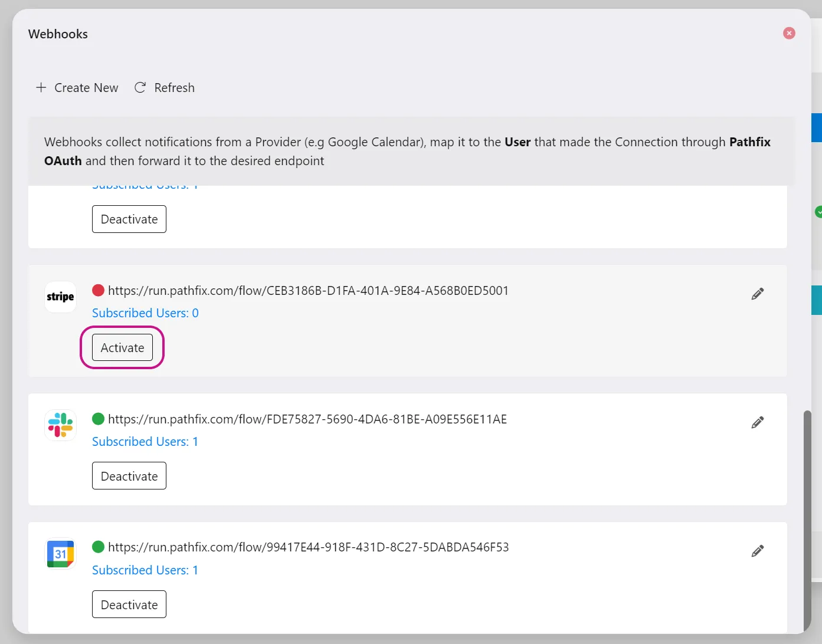822x644 pixels.
Task: Open Subscribed Users: 0 for Stripe
Action: (145, 313)
